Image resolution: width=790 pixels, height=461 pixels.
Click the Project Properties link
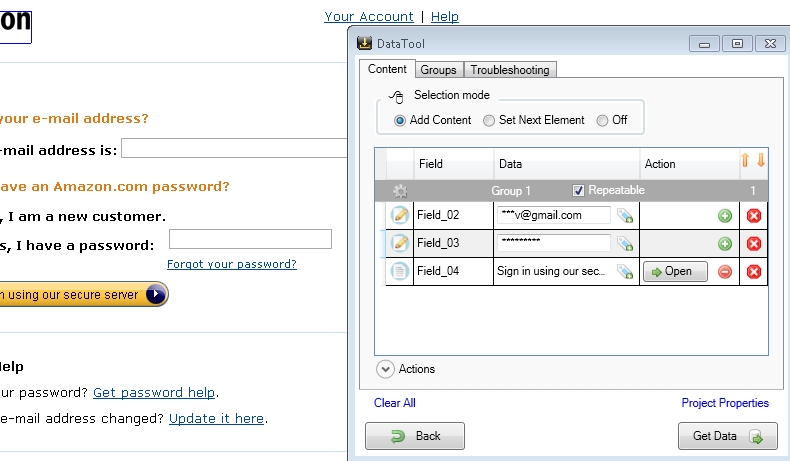pos(725,403)
